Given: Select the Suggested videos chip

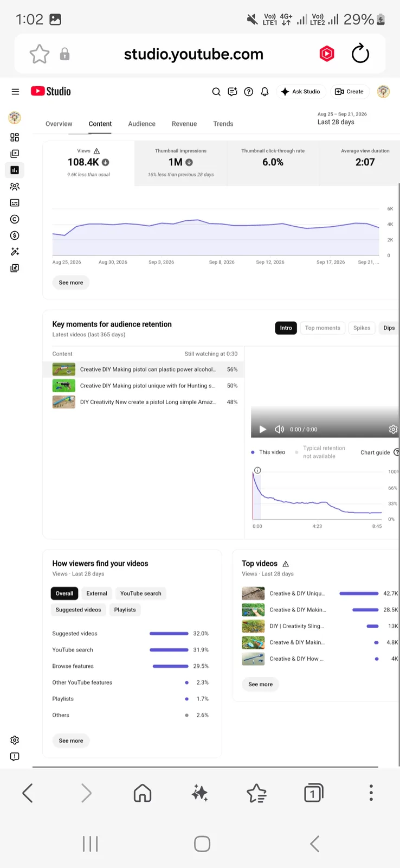Looking at the screenshot, I should pyautogui.click(x=79, y=610).
